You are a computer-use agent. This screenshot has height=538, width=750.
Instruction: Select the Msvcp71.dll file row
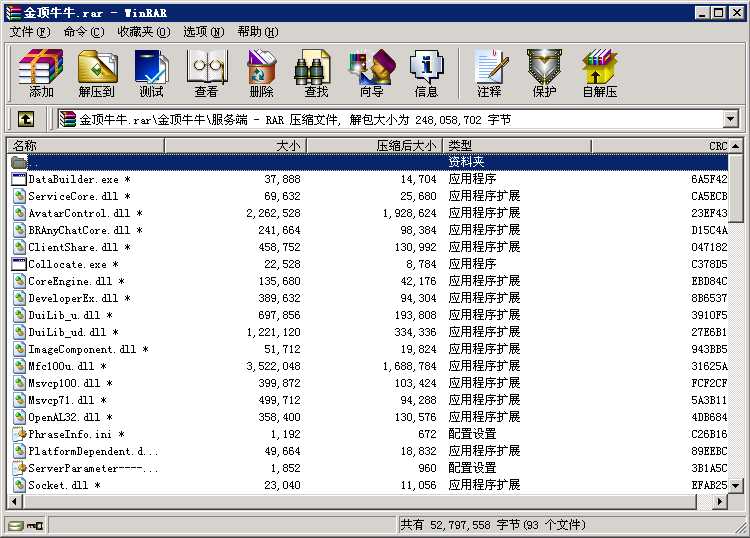pyautogui.click(x=369, y=400)
